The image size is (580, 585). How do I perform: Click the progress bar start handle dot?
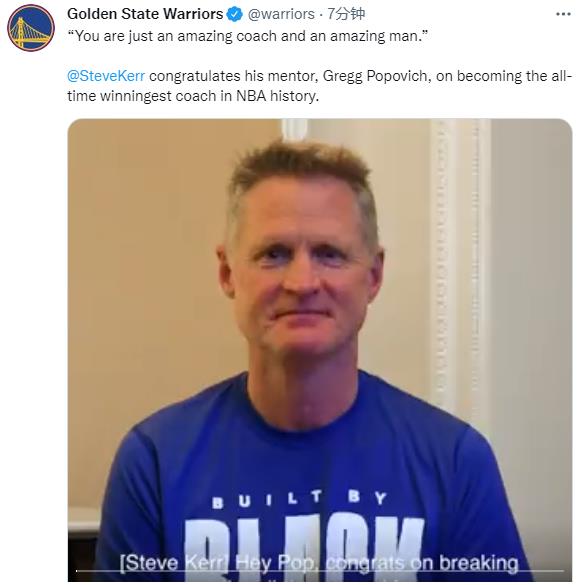(77, 570)
